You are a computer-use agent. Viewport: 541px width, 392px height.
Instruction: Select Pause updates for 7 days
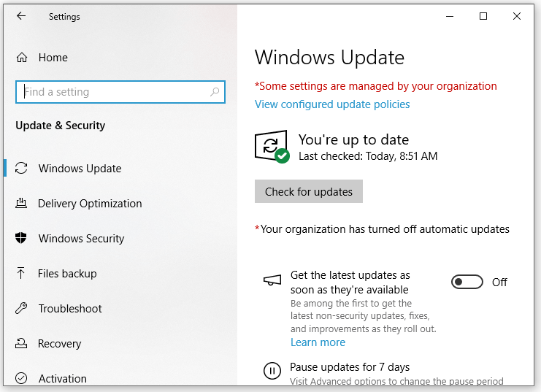[x=350, y=366]
